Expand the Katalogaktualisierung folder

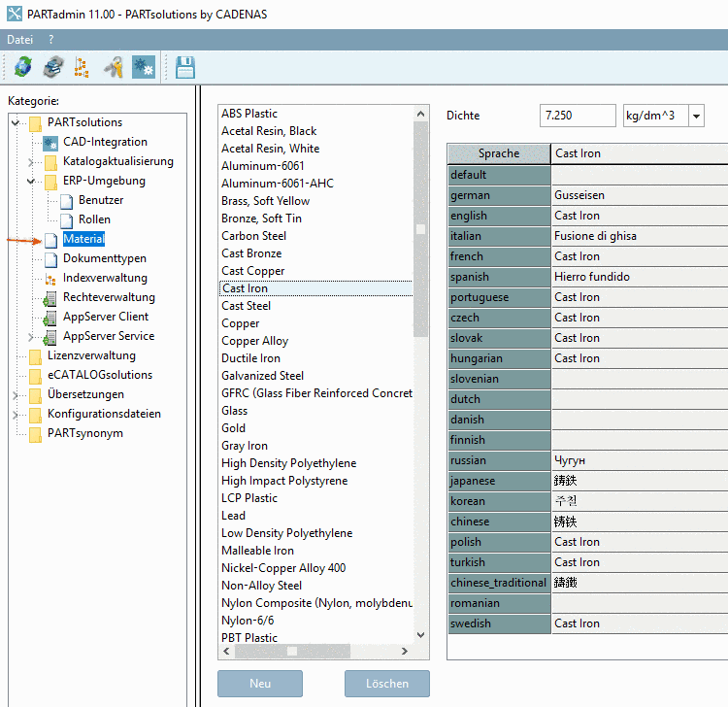point(31,161)
